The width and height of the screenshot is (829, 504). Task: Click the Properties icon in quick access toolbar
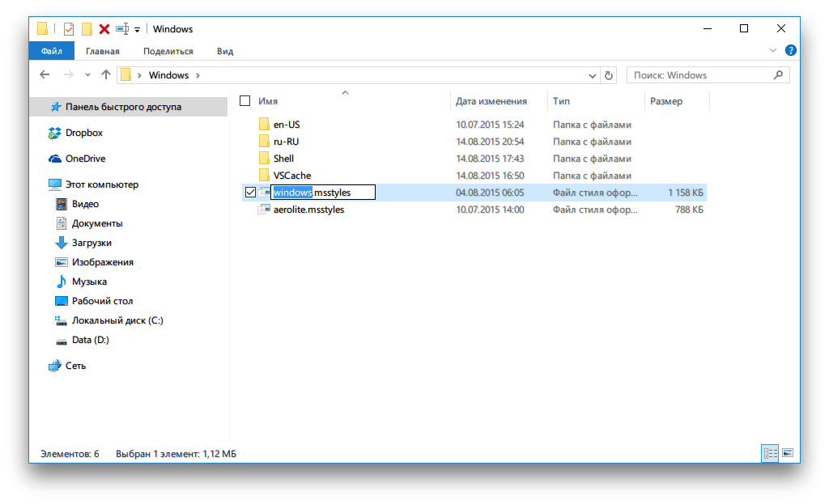(x=69, y=29)
